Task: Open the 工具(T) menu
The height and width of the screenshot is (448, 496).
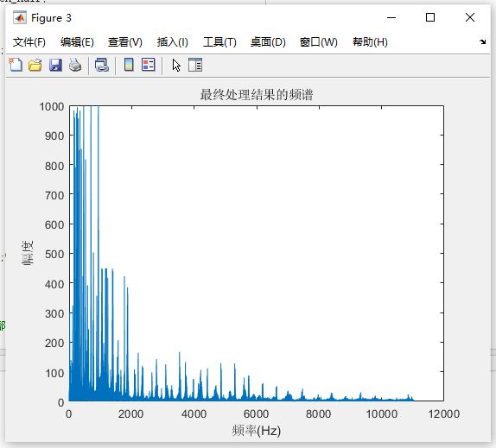Action: click(219, 41)
